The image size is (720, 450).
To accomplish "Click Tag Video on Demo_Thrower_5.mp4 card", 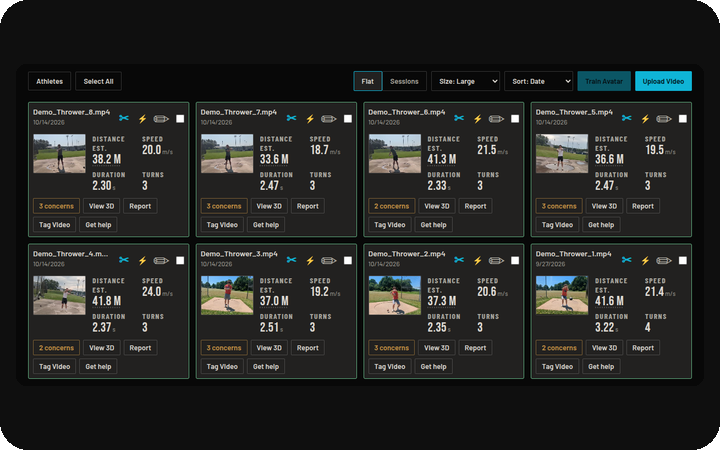I will [x=557, y=225].
